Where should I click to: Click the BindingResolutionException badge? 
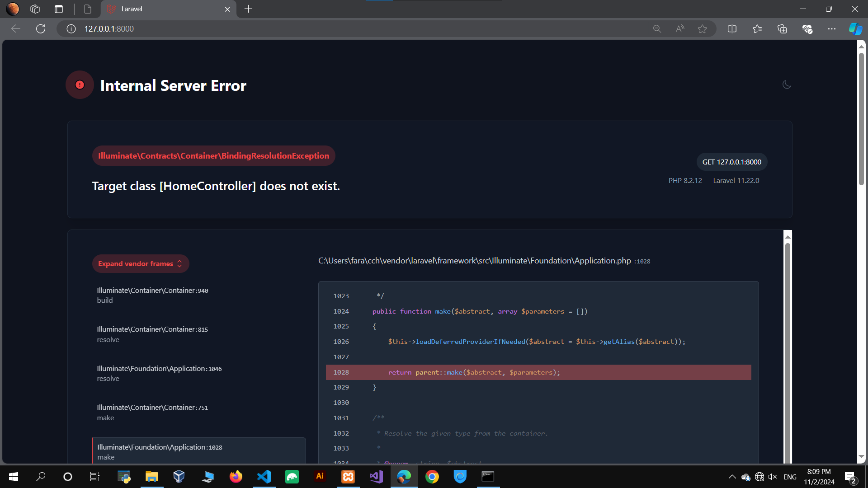(213, 155)
